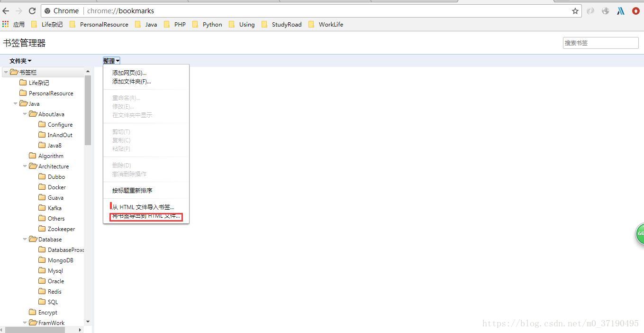Close the 整理 dropdown menu
644x333 pixels.
[111, 61]
